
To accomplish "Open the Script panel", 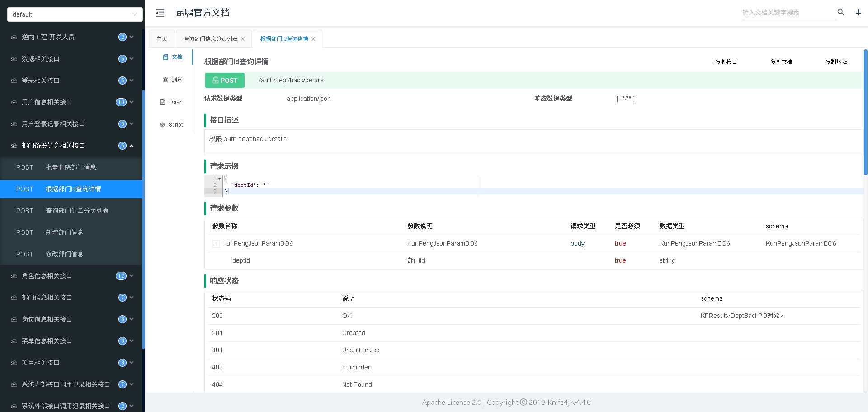I will (171, 125).
